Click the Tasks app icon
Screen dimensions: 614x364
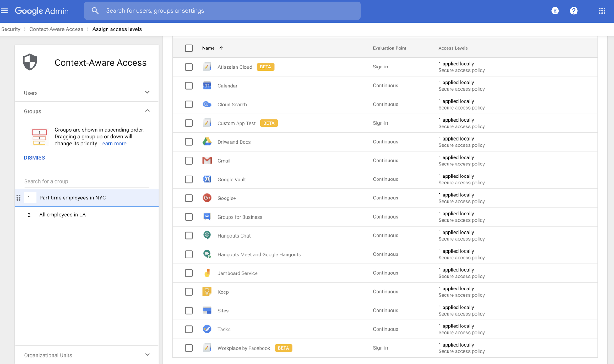click(x=207, y=329)
